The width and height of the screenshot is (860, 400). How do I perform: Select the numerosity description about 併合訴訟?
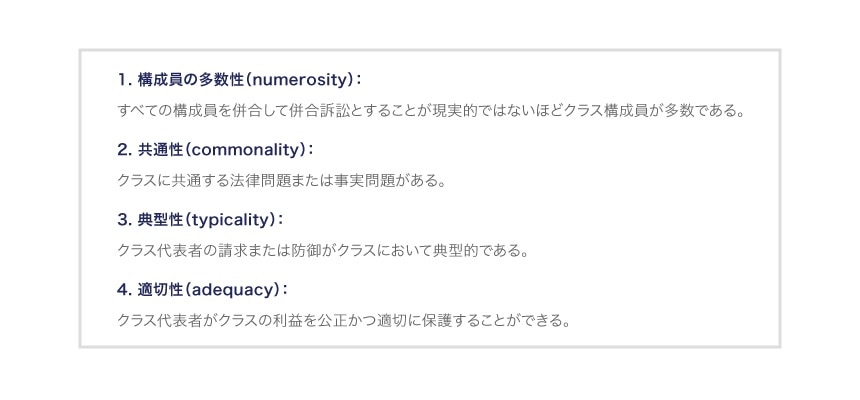click(x=432, y=111)
